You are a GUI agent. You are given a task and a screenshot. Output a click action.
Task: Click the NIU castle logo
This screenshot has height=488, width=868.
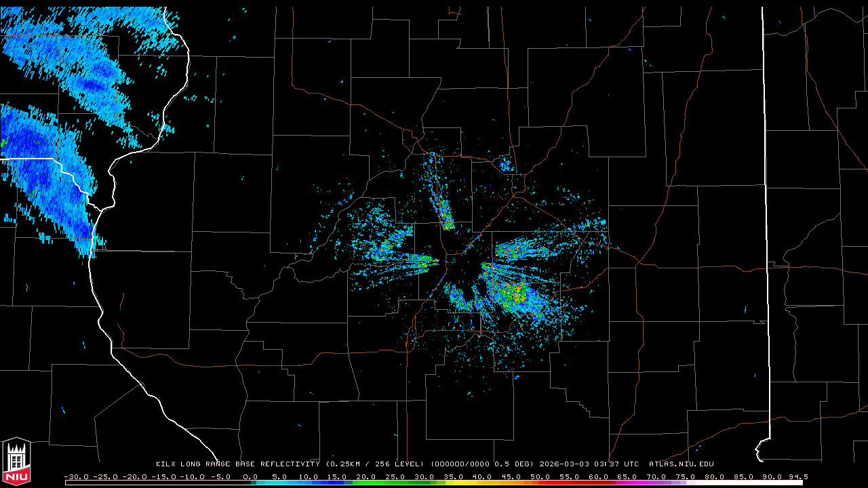(16, 461)
